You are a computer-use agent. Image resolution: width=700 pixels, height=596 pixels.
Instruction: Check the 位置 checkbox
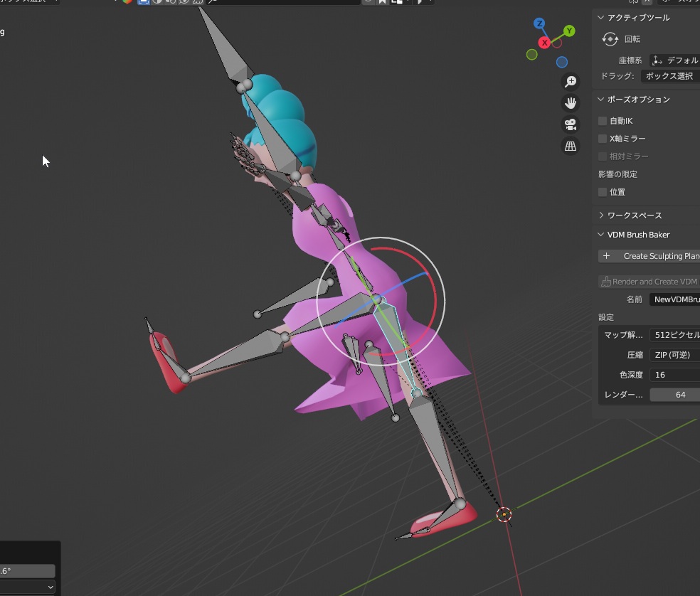[603, 192]
